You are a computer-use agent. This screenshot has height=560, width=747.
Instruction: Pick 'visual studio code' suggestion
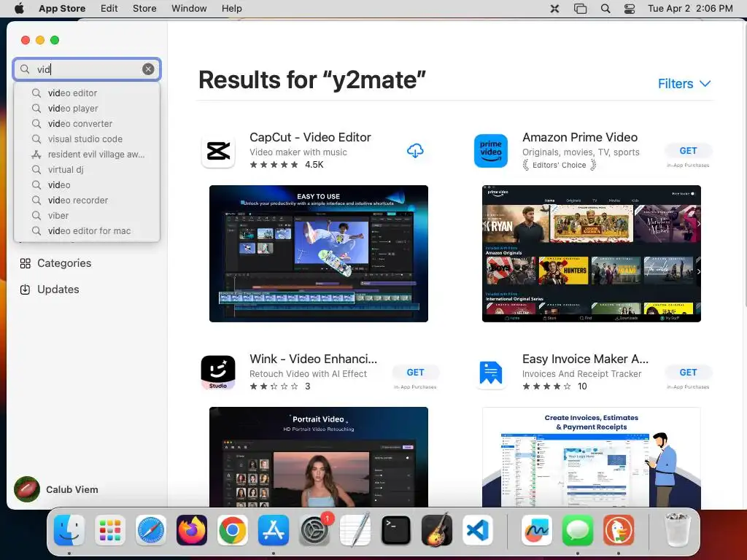click(88, 139)
